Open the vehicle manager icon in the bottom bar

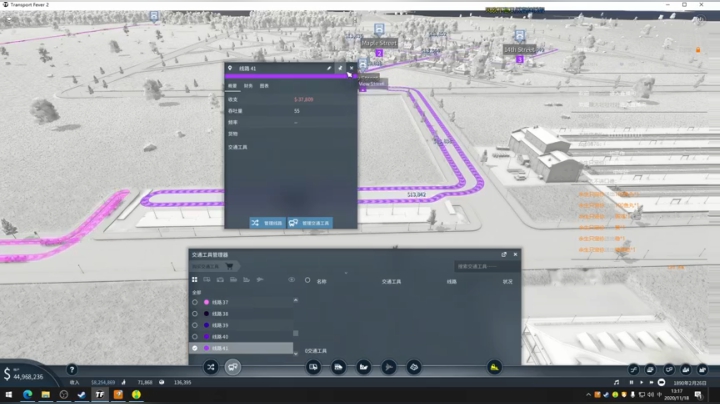pyautogui.click(x=233, y=367)
